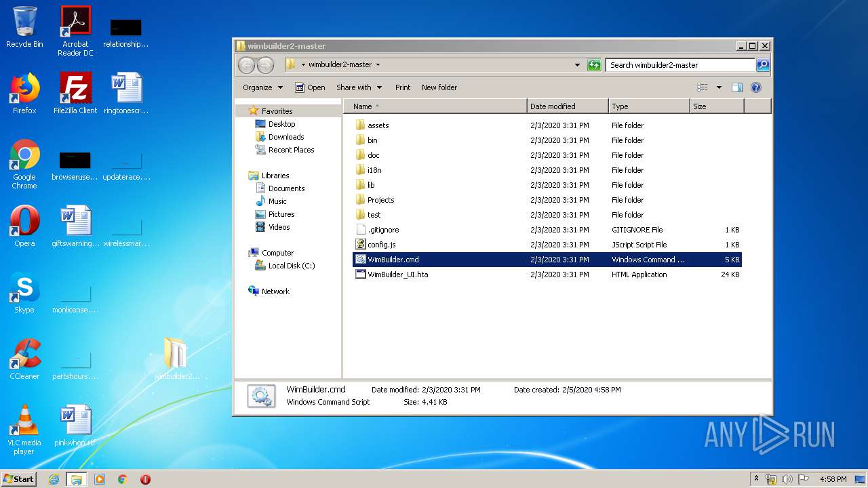Click the volume speaker tray icon
868x488 pixels.
click(x=787, y=479)
